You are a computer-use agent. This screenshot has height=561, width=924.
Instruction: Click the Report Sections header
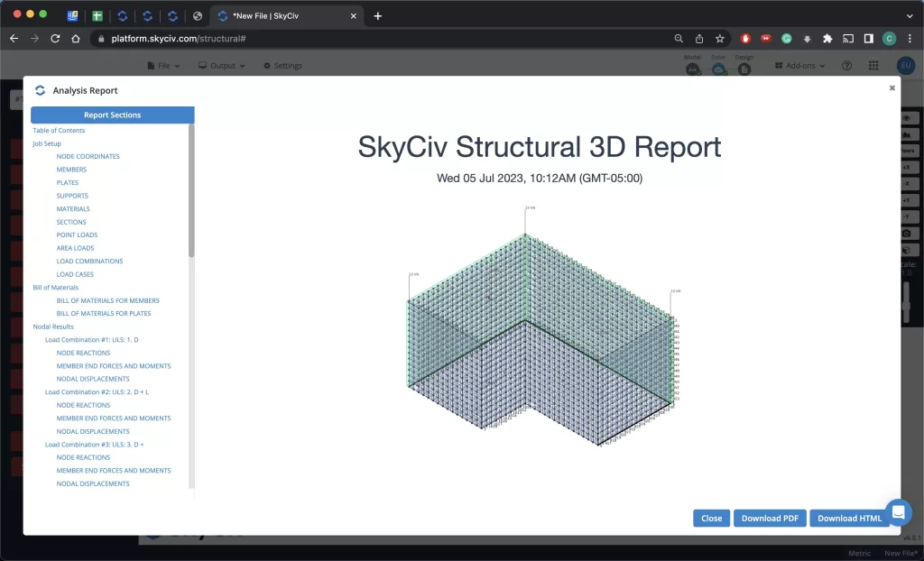pyautogui.click(x=113, y=115)
